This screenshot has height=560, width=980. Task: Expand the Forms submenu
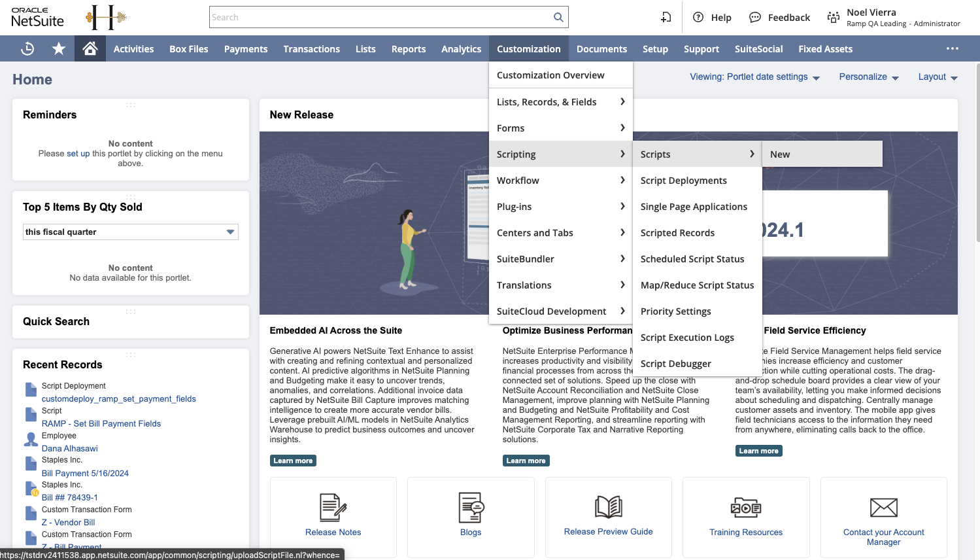click(x=561, y=128)
